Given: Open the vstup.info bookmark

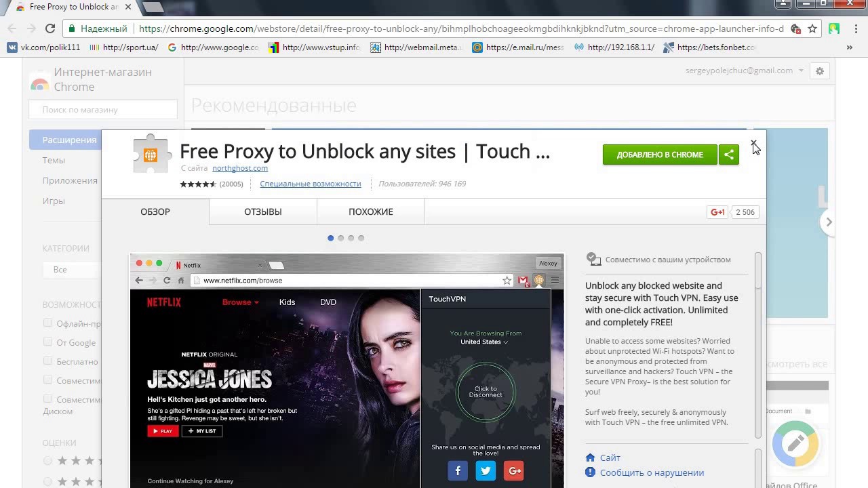Looking at the screenshot, I should (x=315, y=47).
